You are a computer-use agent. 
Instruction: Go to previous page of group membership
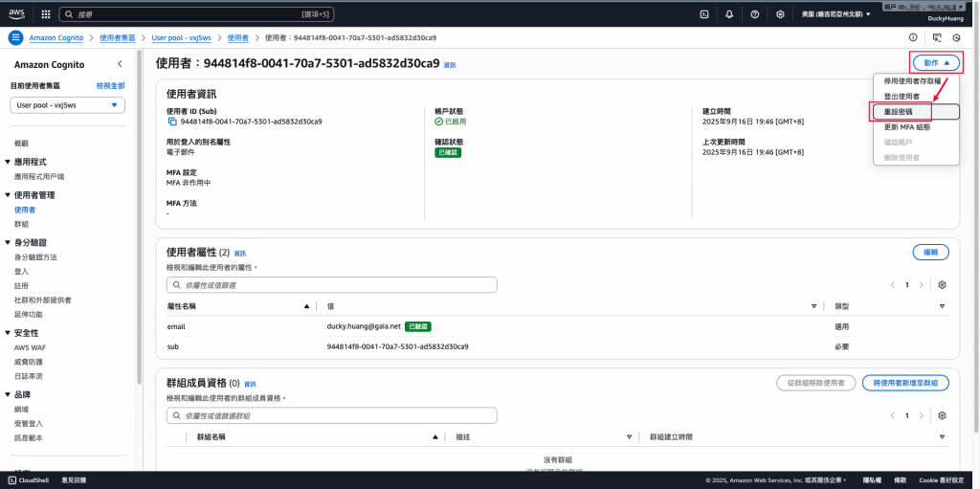point(893,416)
